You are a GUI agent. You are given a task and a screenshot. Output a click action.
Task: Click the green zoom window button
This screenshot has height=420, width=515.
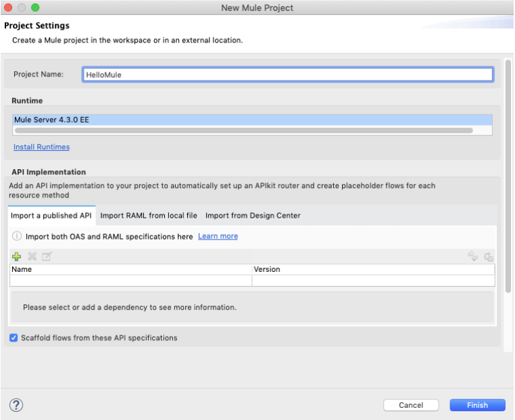pyautogui.click(x=35, y=7)
